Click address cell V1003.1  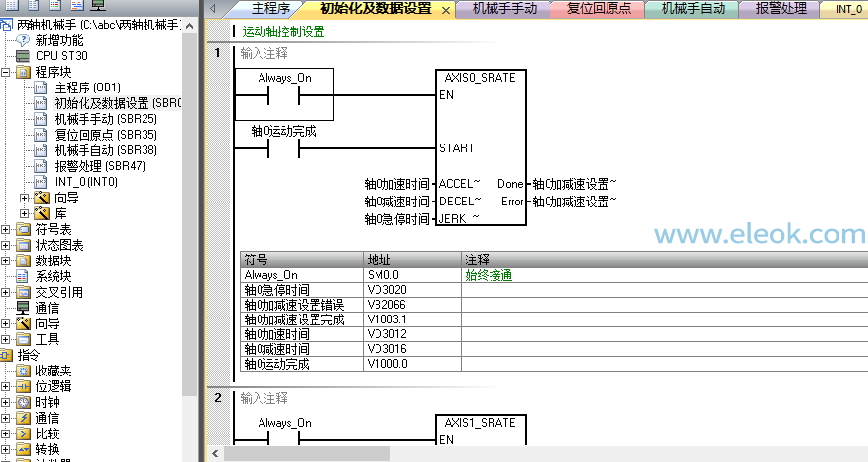pos(413,319)
